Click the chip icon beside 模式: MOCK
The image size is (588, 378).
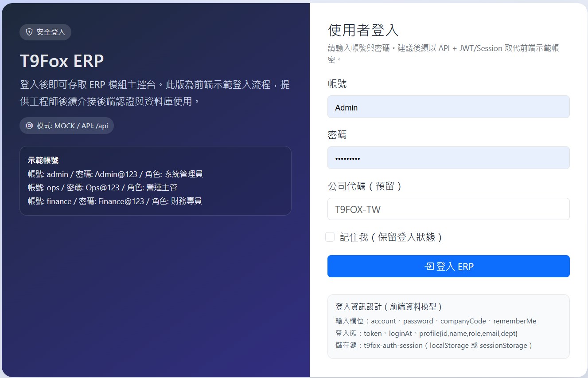(x=29, y=126)
